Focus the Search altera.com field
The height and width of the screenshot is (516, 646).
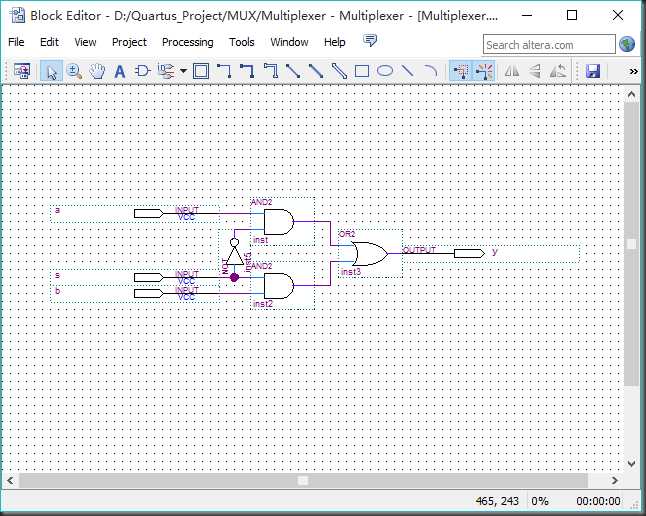click(549, 45)
